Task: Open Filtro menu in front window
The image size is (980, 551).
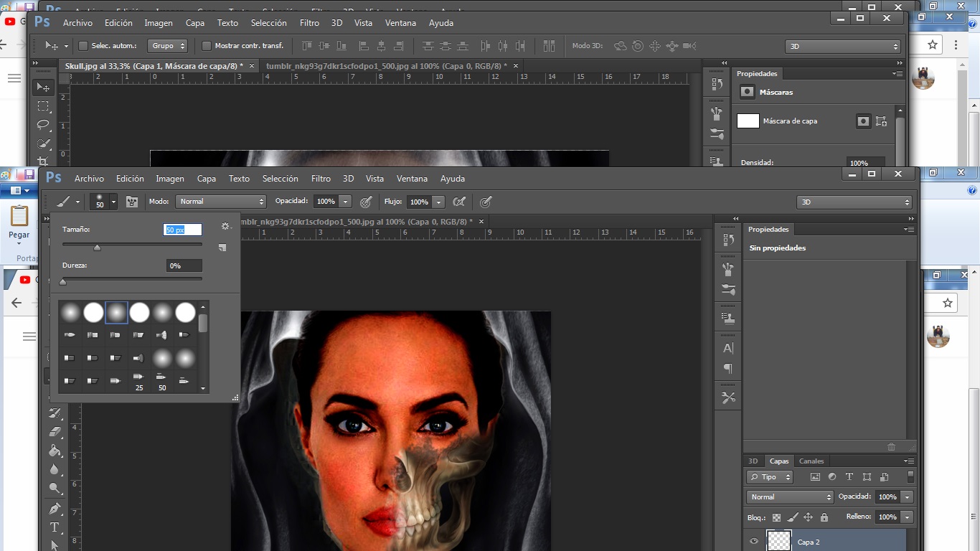Action: pos(321,179)
